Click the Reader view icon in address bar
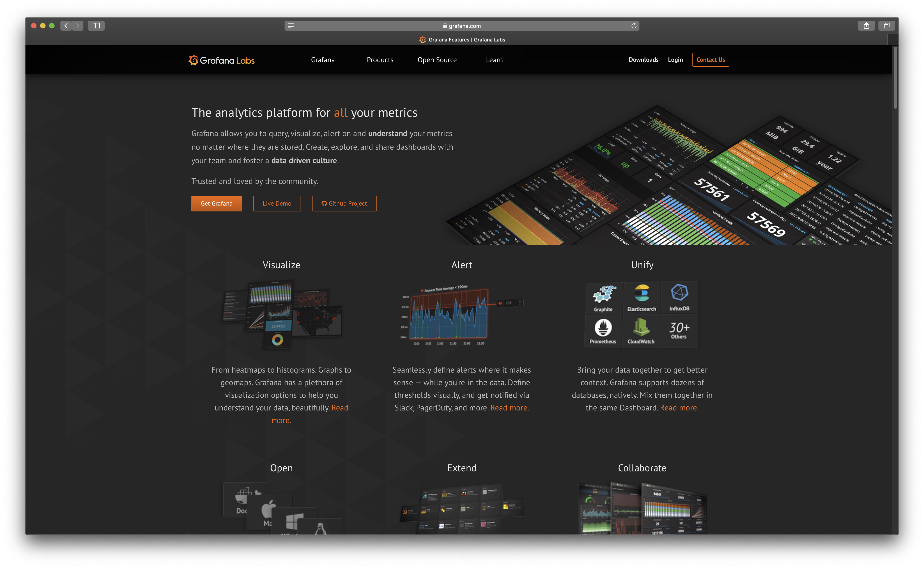Screen dimensions: 924x568 pyautogui.click(x=291, y=25)
